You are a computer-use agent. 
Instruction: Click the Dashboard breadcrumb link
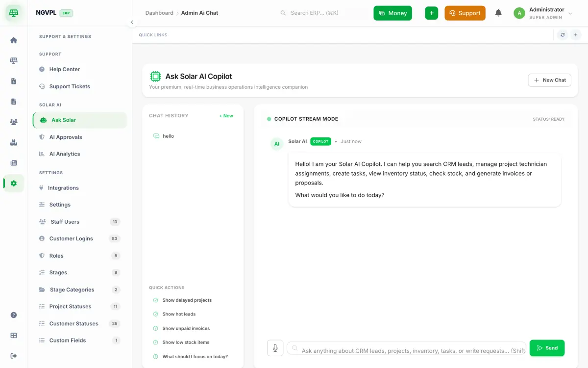159,13
